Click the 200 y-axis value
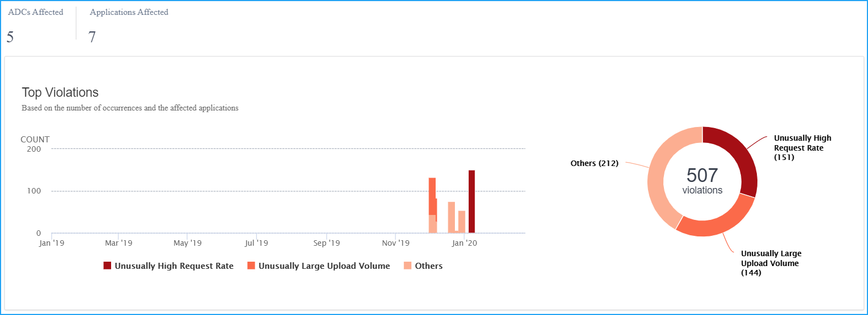This screenshot has width=868, height=315. [34, 149]
